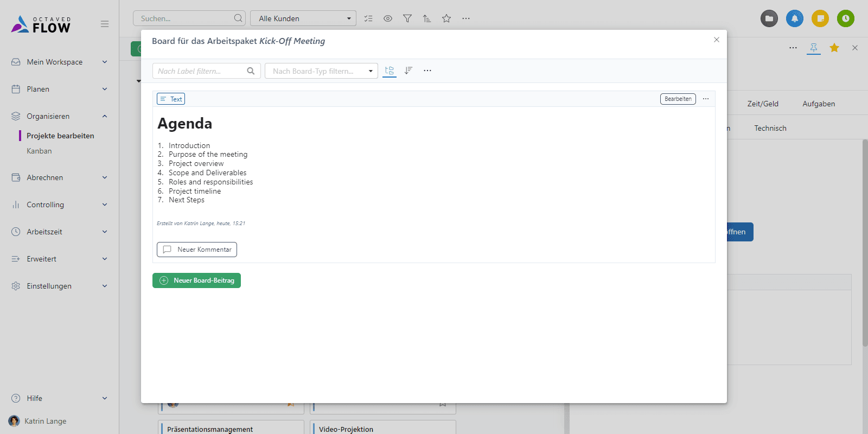Open the Nach Board-Typ filtern dropdown
Screen dimensions: 868x434
click(x=321, y=71)
